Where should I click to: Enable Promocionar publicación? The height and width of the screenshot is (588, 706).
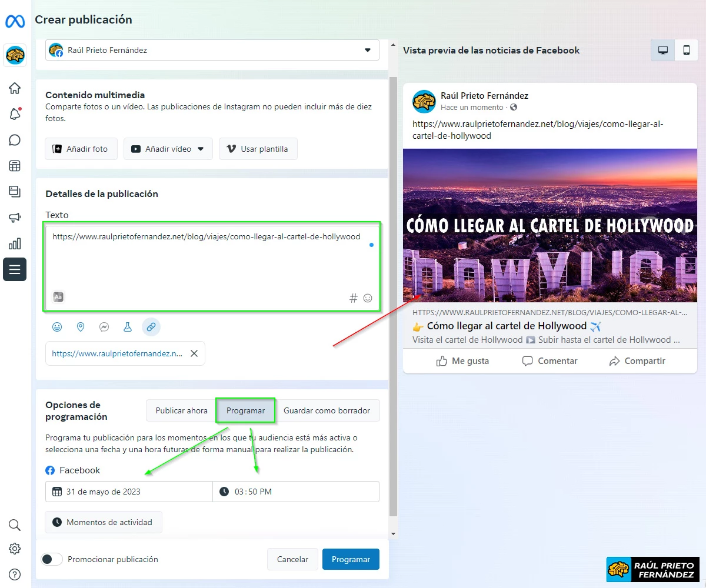51,559
